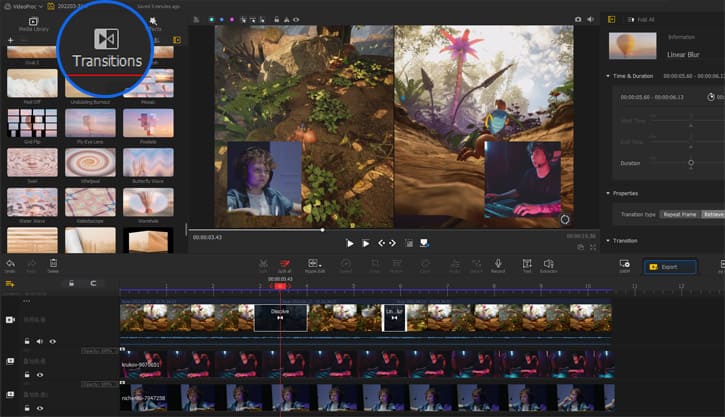
Task: Toggle the lock on the main video track
Action: (27, 341)
